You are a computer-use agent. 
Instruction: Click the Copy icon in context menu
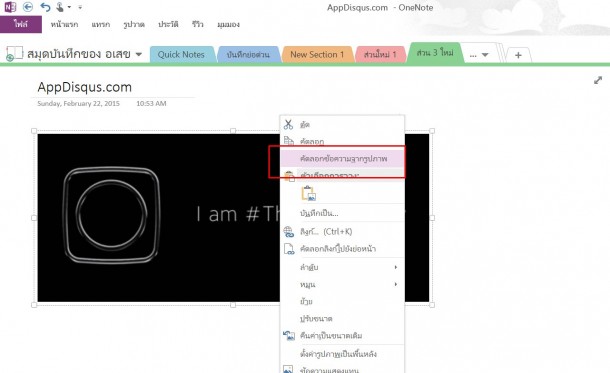[289, 141]
